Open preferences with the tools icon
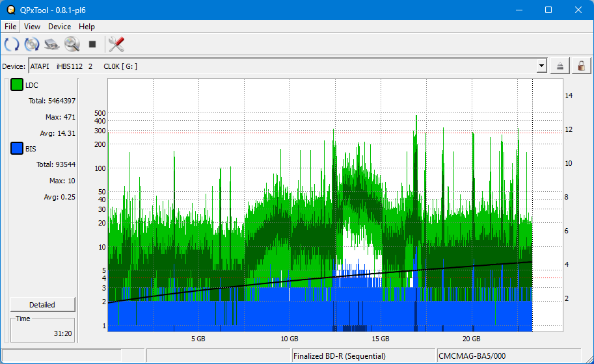Viewport: 594px width, 364px height. point(116,44)
